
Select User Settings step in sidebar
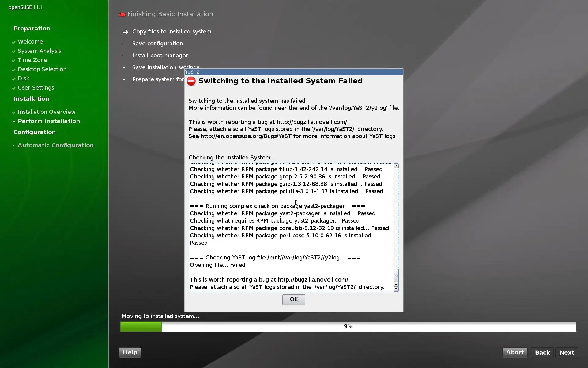36,88
